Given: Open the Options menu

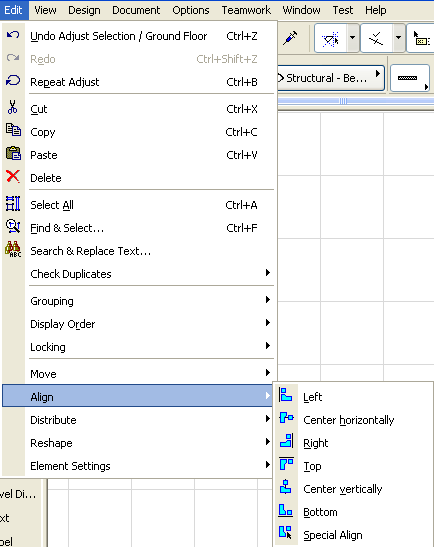Looking at the screenshot, I should pyautogui.click(x=191, y=10).
